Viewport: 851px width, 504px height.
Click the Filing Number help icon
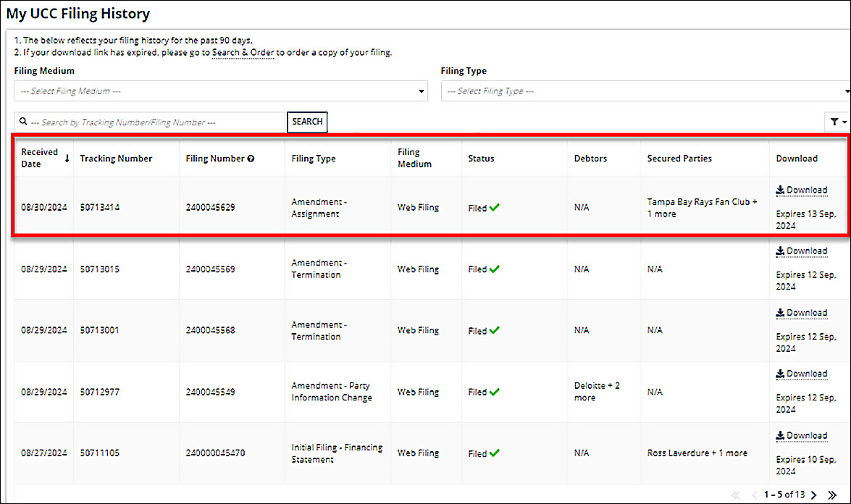251,159
